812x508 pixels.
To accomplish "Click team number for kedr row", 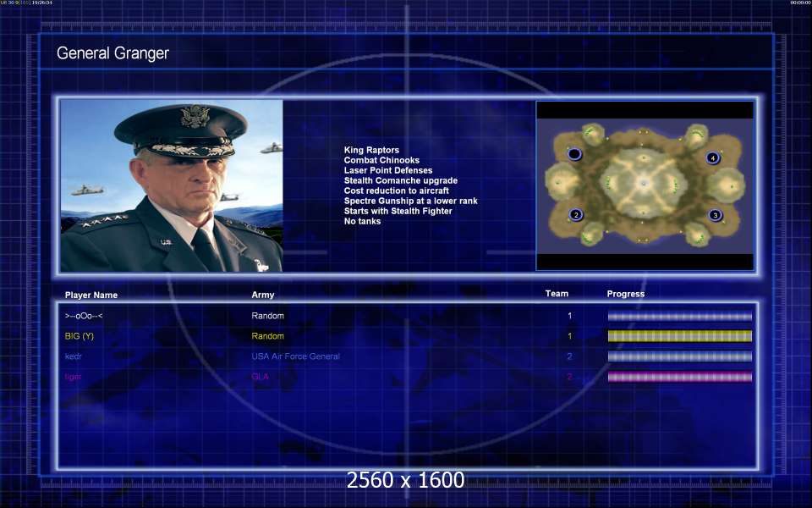I will click(569, 356).
